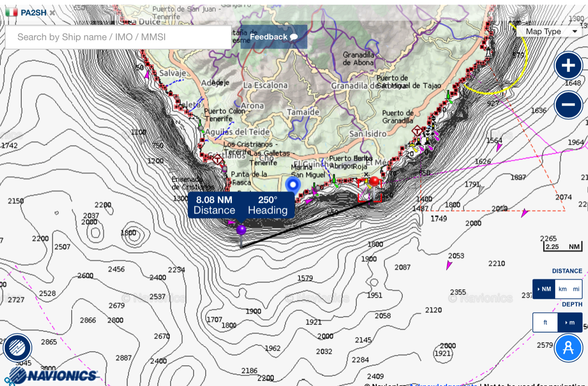The height and width of the screenshot is (386, 588).
Task: Set distance units to NM
Action: pos(544,289)
